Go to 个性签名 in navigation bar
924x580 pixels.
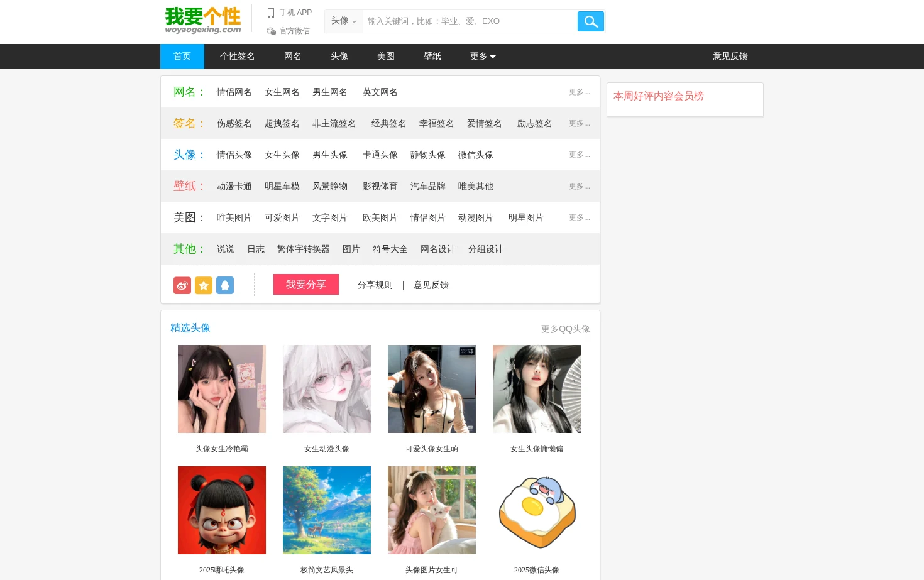[x=237, y=57]
